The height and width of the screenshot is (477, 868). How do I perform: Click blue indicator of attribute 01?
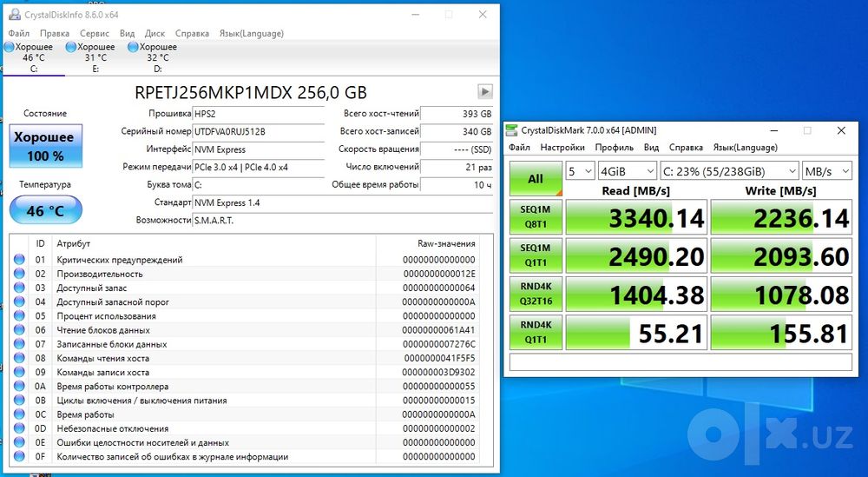19,259
